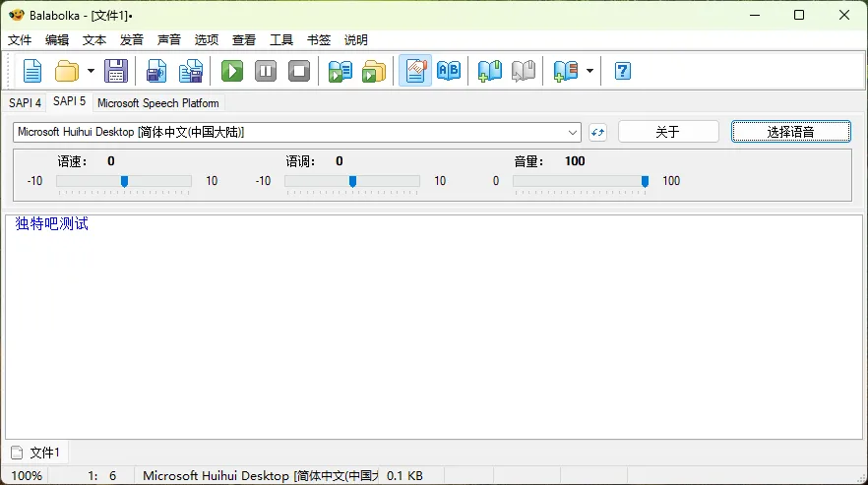Image resolution: width=868 pixels, height=485 pixels.
Task: Click the Balabolka app icon in title bar
Action: tap(17, 15)
